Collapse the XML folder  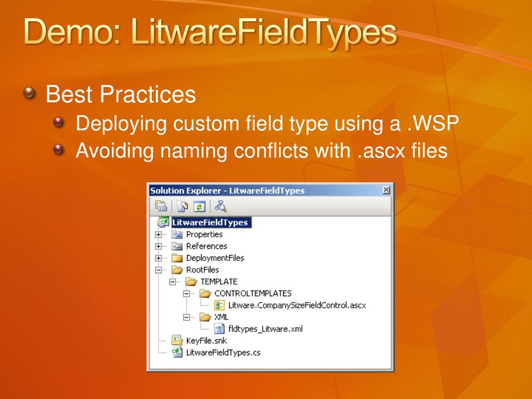(187, 317)
